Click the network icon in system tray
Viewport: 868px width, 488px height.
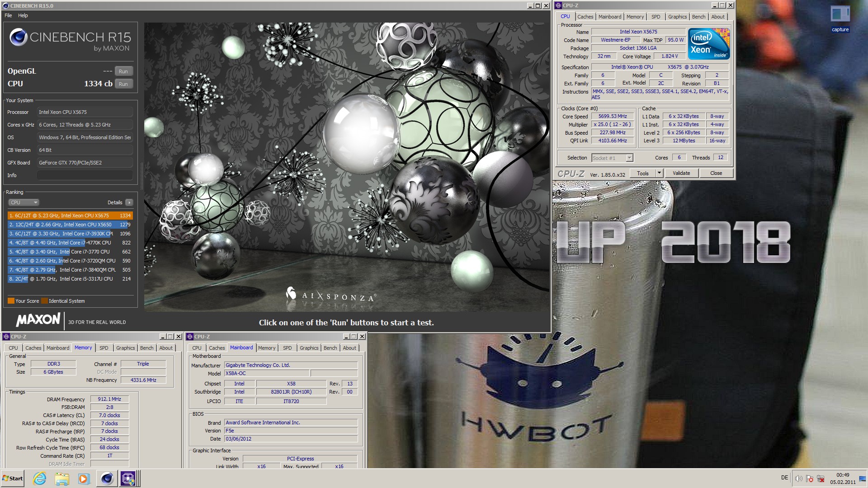click(x=821, y=479)
